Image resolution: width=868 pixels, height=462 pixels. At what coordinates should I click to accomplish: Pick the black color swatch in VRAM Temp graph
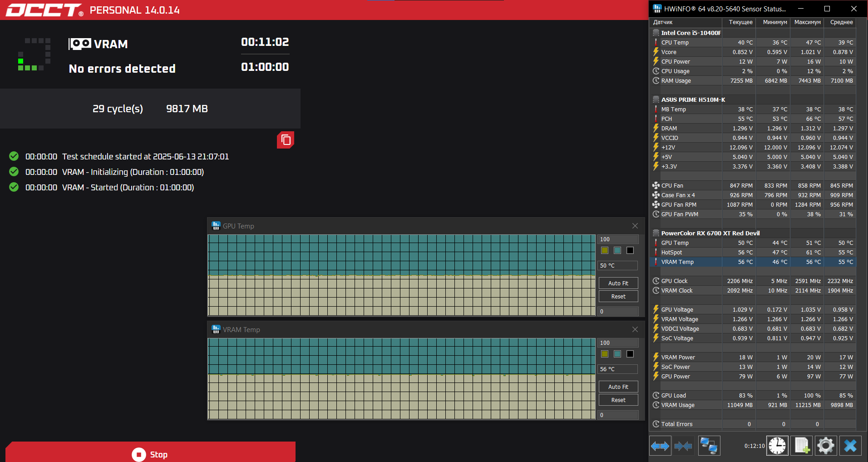coord(630,354)
